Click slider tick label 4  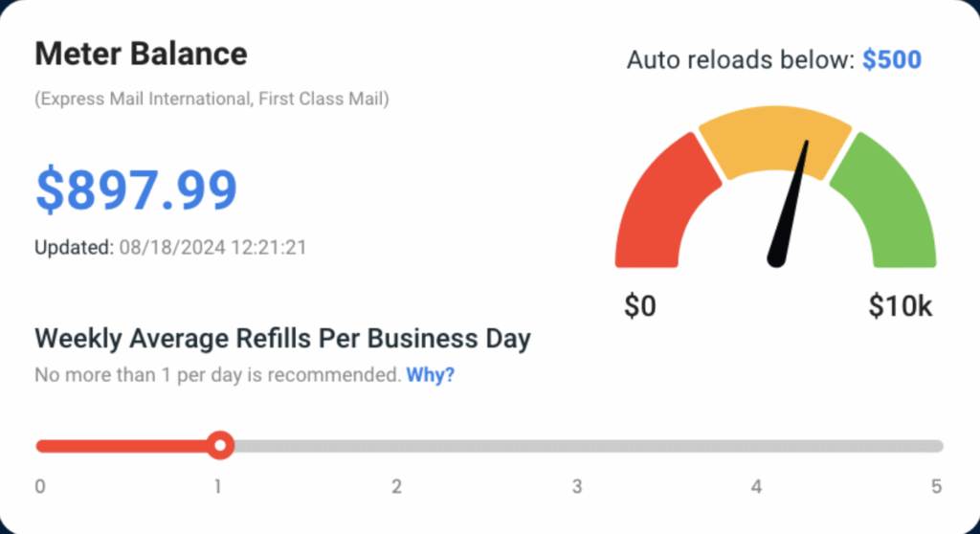point(756,486)
